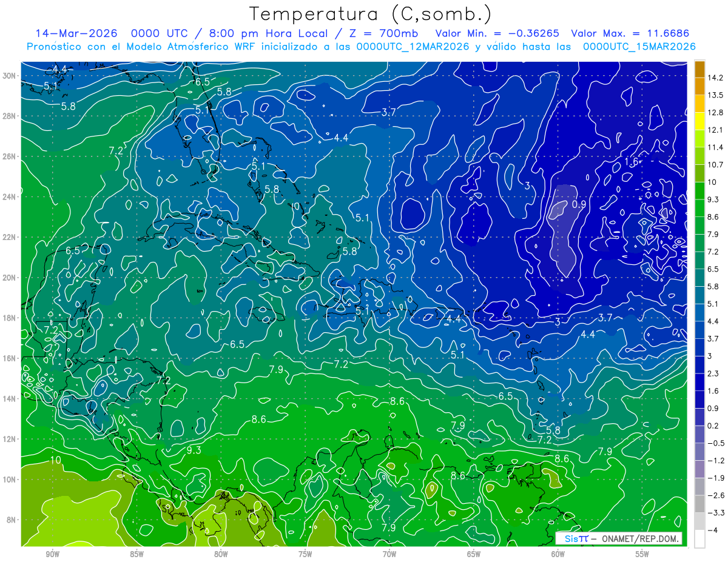Click the '70W' longitude label
Image resolution: width=728 pixels, height=562 pixels.
(389, 554)
